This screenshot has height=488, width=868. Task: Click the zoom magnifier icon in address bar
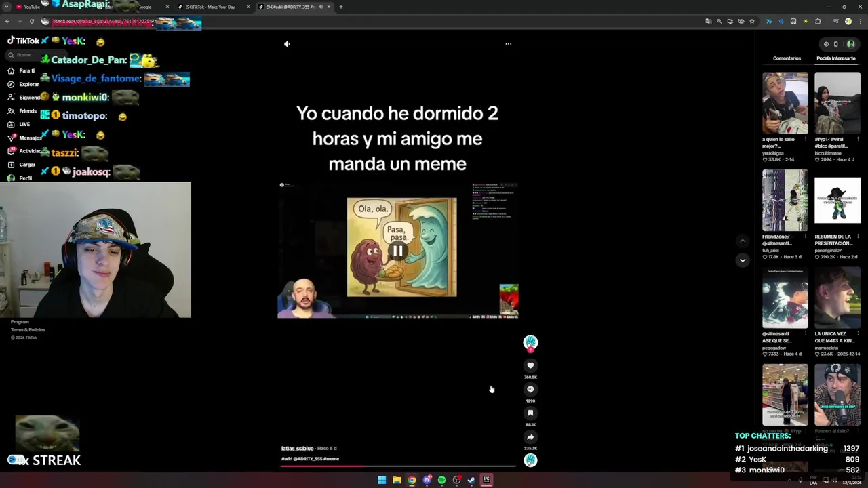tap(719, 22)
